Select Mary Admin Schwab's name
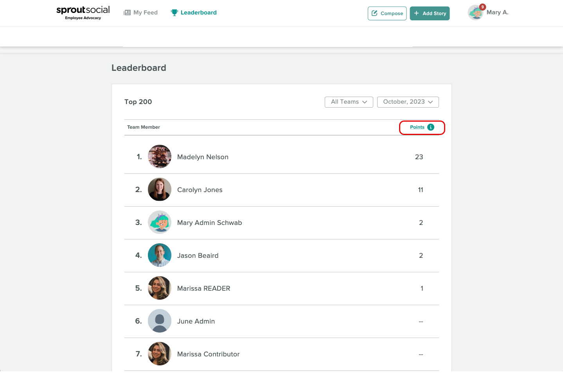The image size is (563, 392). point(210,223)
